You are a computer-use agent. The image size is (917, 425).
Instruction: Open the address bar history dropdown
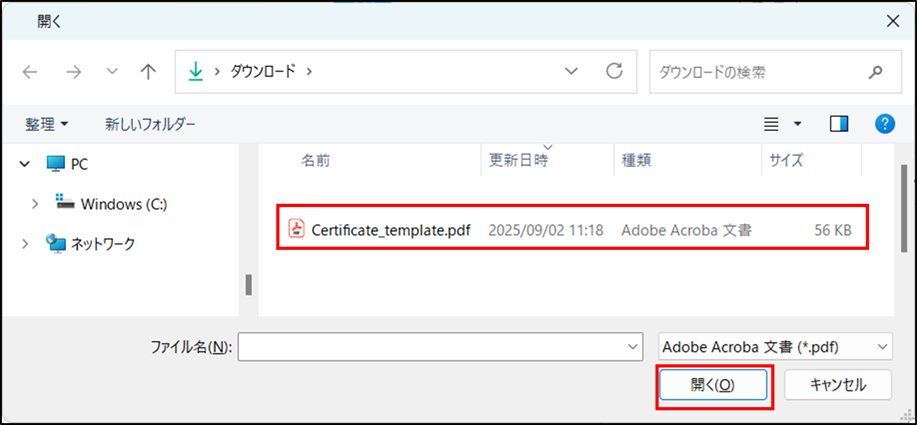click(571, 72)
